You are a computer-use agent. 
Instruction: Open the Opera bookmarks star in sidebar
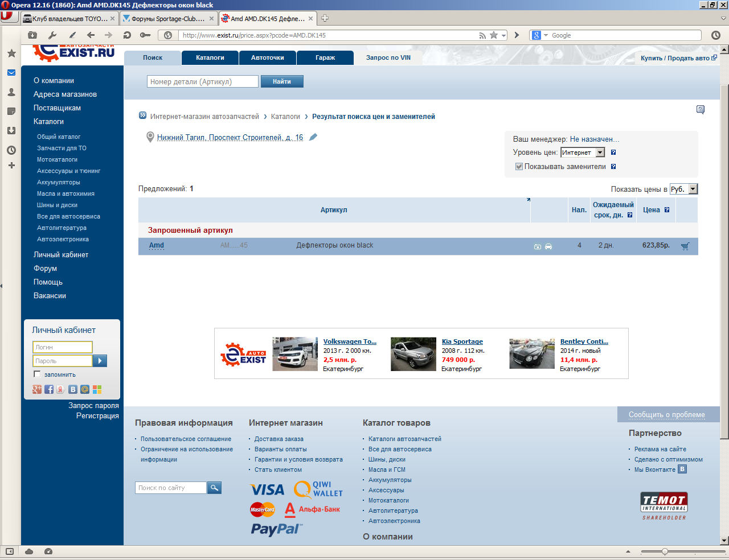coord(11,53)
